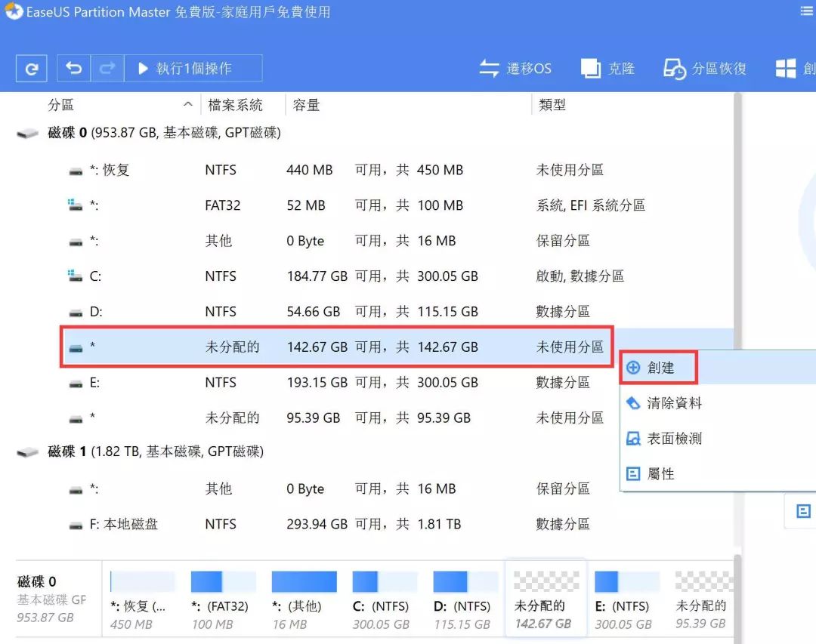Sort by 分區 column header arrow
The image size is (816, 644).
188,104
